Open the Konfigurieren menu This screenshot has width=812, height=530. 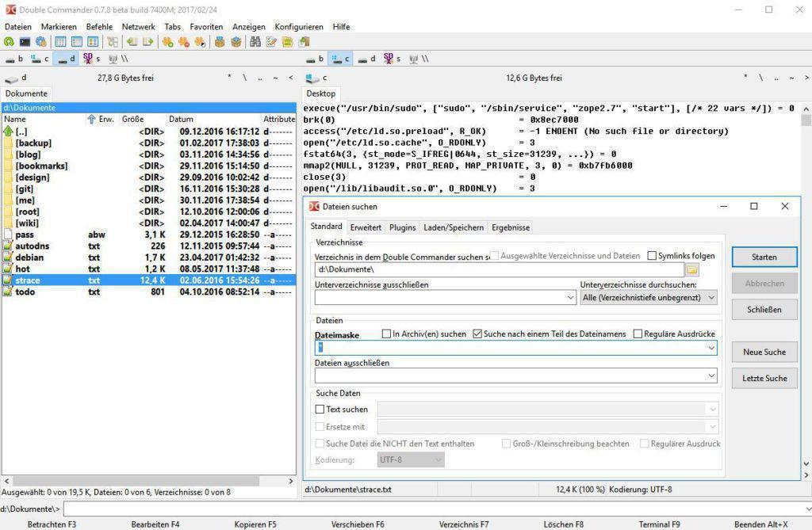299,26
